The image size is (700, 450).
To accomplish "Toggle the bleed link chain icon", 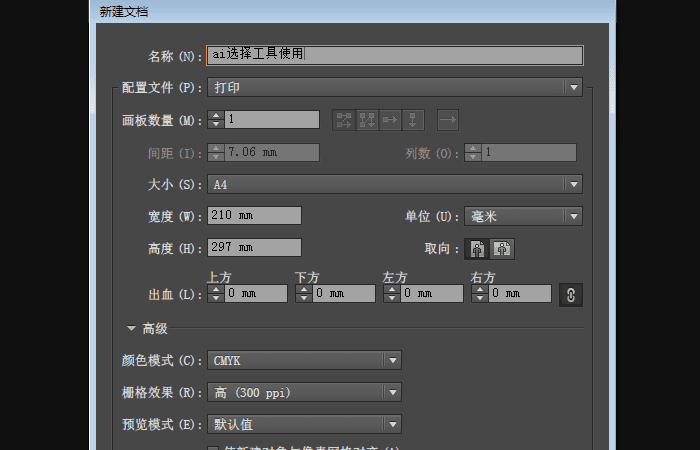I will pos(571,295).
